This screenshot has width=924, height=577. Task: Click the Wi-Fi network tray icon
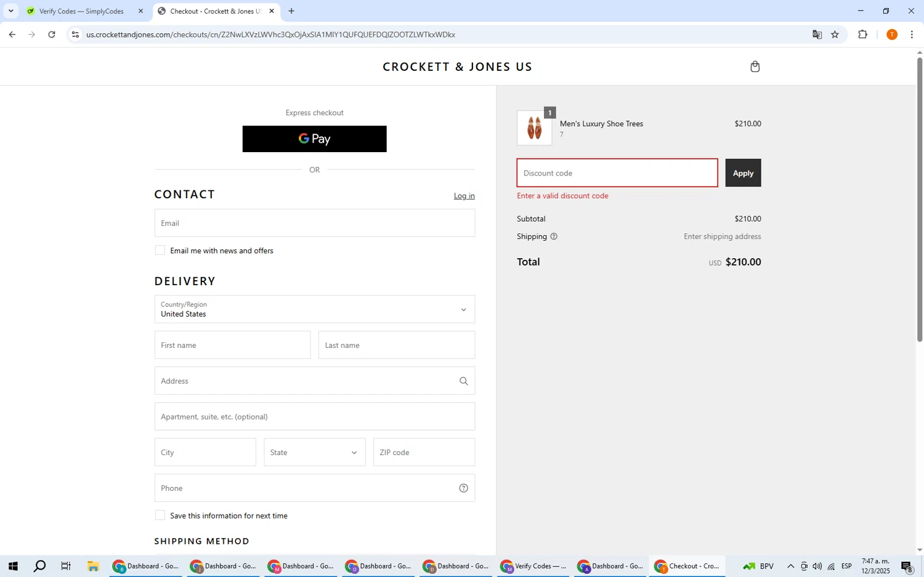tap(831, 567)
